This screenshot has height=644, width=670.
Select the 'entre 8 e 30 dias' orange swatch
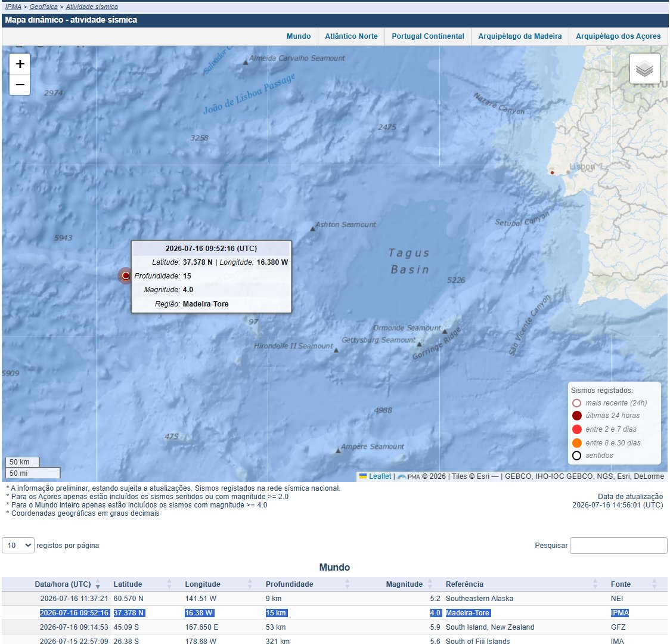point(576,442)
